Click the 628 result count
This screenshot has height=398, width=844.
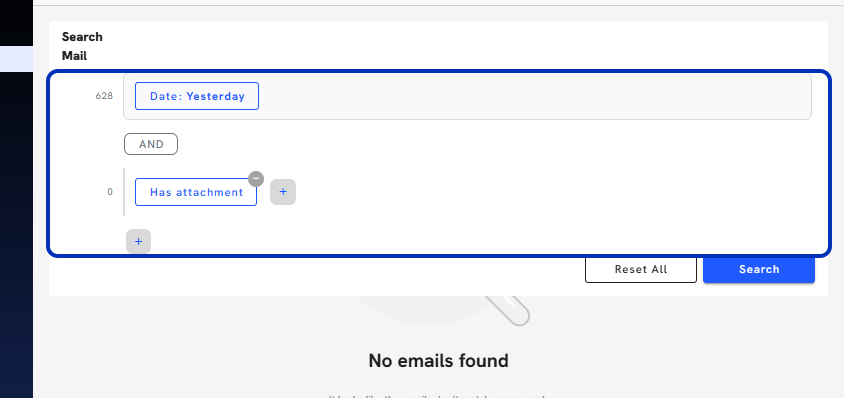pos(104,96)
